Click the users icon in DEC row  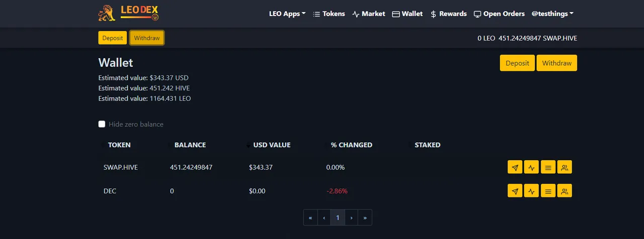(x=565, y=191)
